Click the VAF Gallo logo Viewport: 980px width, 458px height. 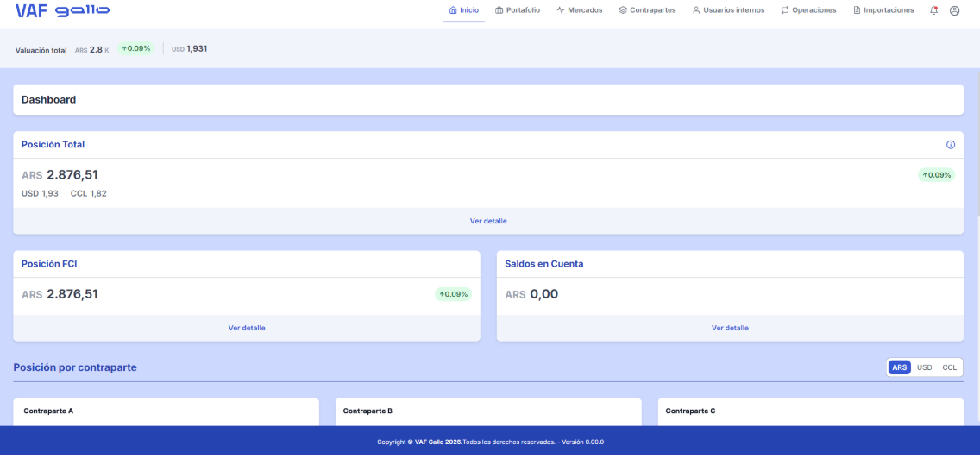62,10
